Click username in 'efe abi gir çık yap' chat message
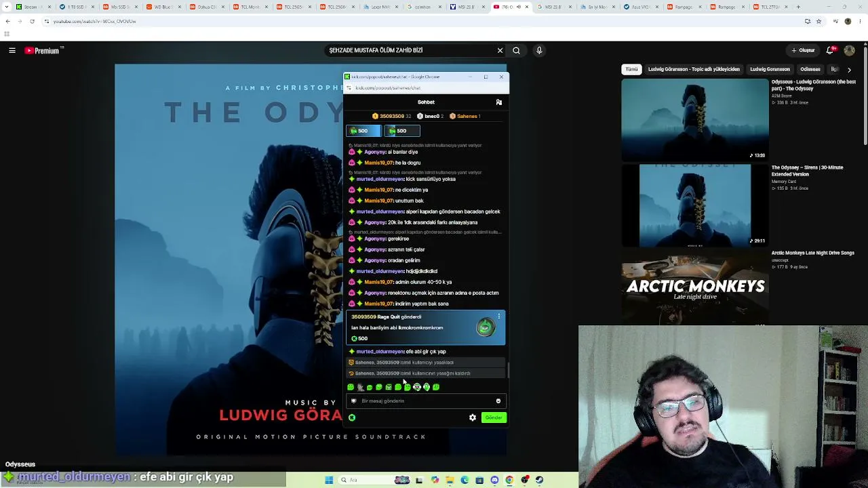The width and height of the screenshot is (868, 488). 380,352
